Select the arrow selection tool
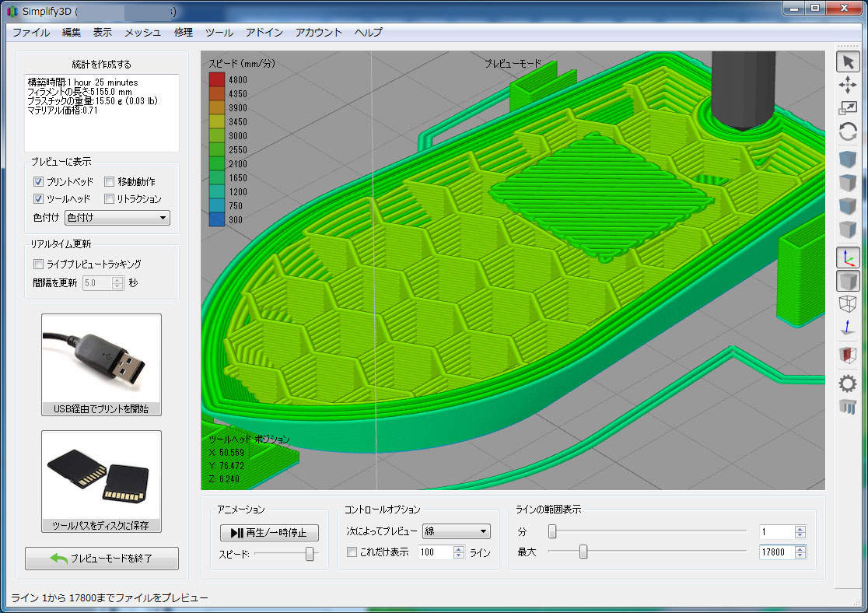Image resolution: width=868 pixels, height=613 pixels. click(x=848, y=62)
